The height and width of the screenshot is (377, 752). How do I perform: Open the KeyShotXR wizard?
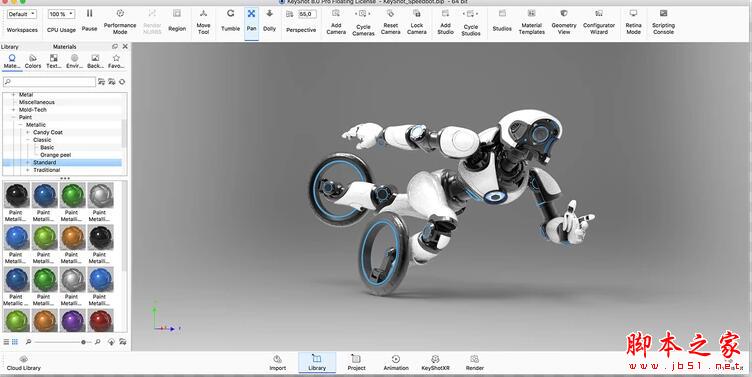click(435, 363)
